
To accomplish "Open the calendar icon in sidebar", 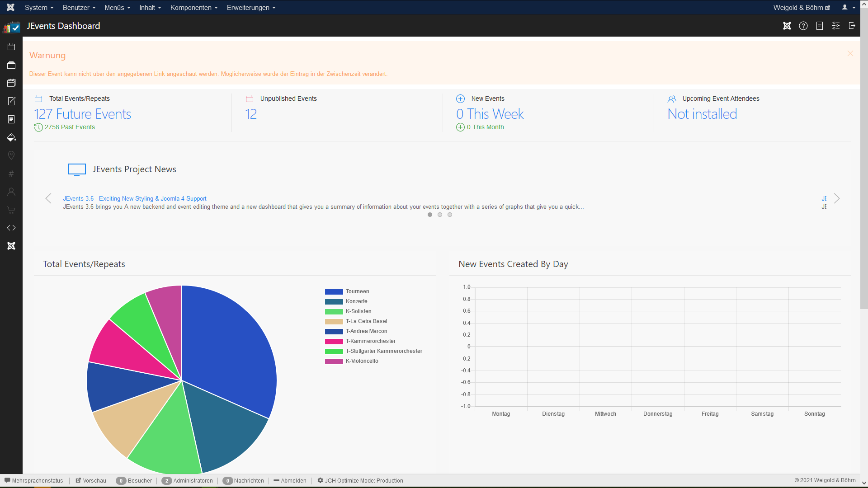I will click(11, 47).
